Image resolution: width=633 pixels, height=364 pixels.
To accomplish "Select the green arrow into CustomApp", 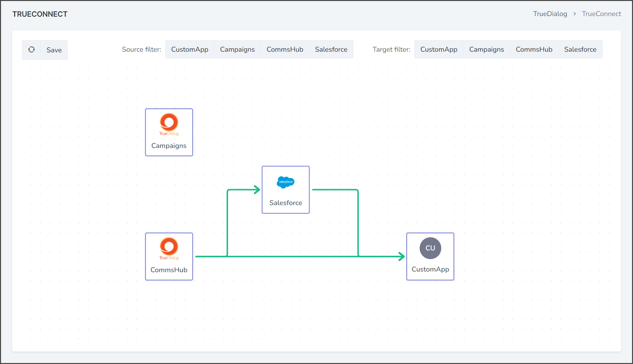I will coord(401,256).
